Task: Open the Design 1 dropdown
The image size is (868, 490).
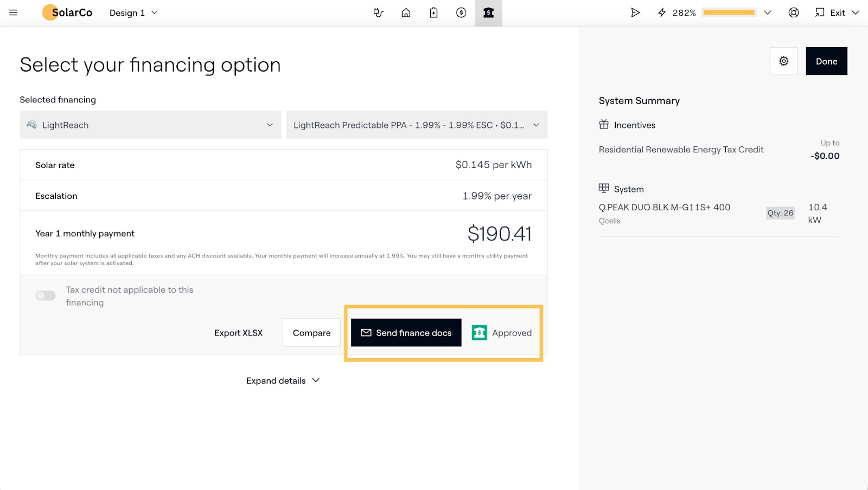Action: [133, 12]
